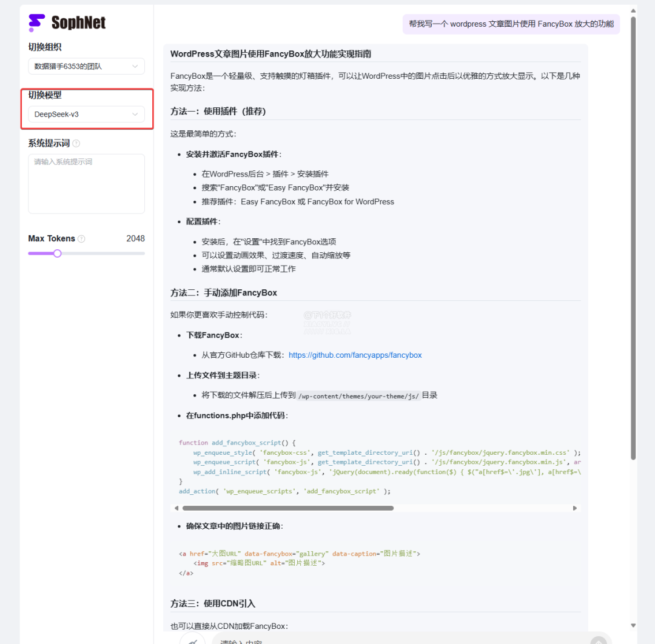Click the page vertical scrollbar thumb
Viewport: 655px width, 644px height.
633,236
